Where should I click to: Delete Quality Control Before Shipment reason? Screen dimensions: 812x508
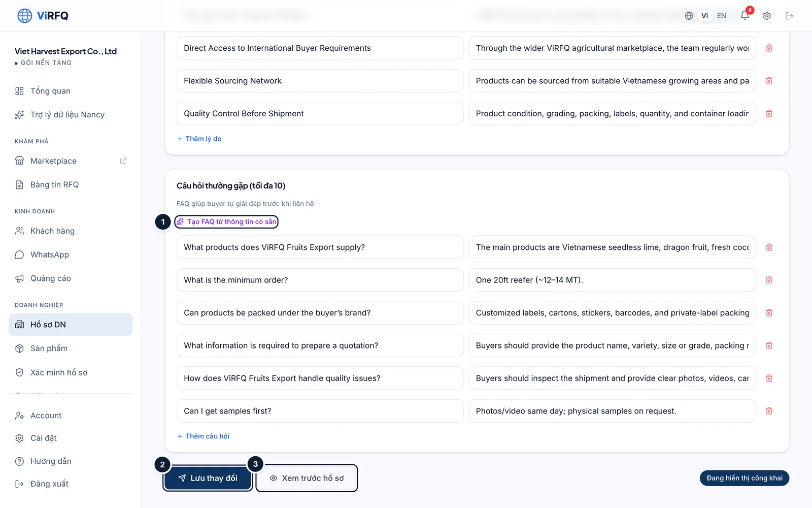click(769, 113)
